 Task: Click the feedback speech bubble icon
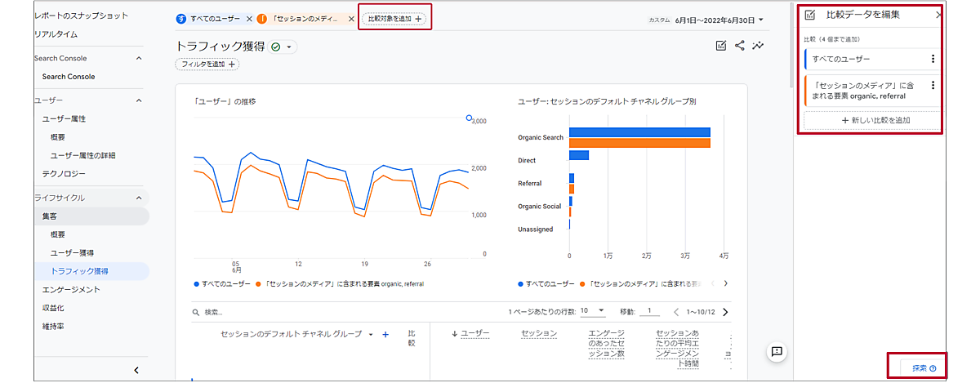(x=777, y=351)
